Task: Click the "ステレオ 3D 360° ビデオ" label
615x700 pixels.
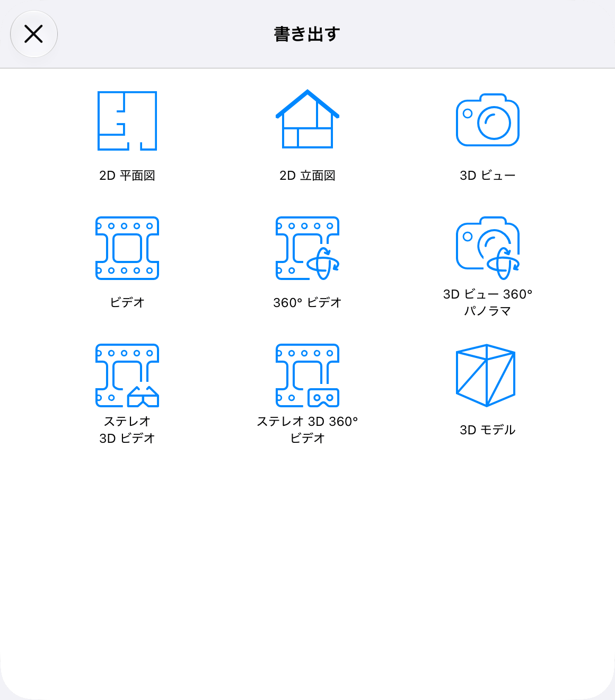Action: 307,430
